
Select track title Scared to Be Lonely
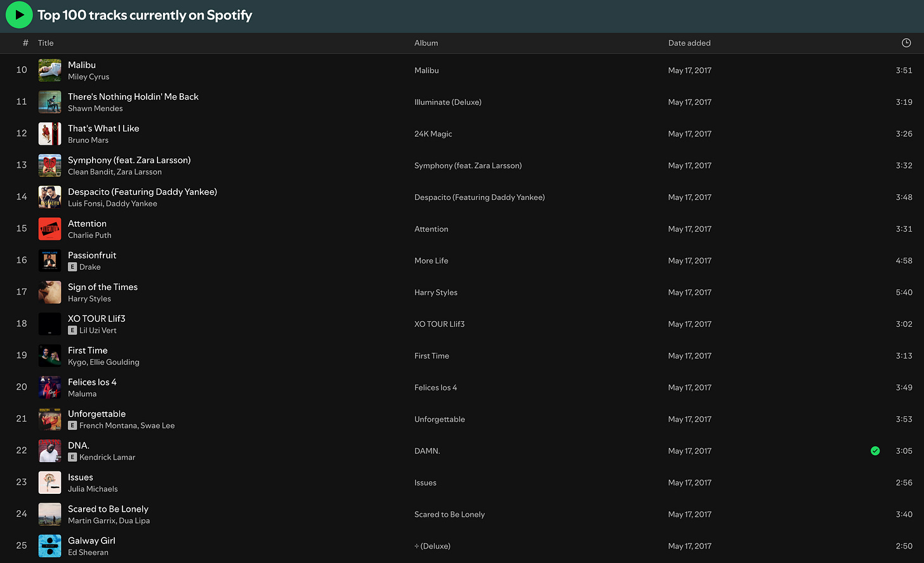pos(108,509)
